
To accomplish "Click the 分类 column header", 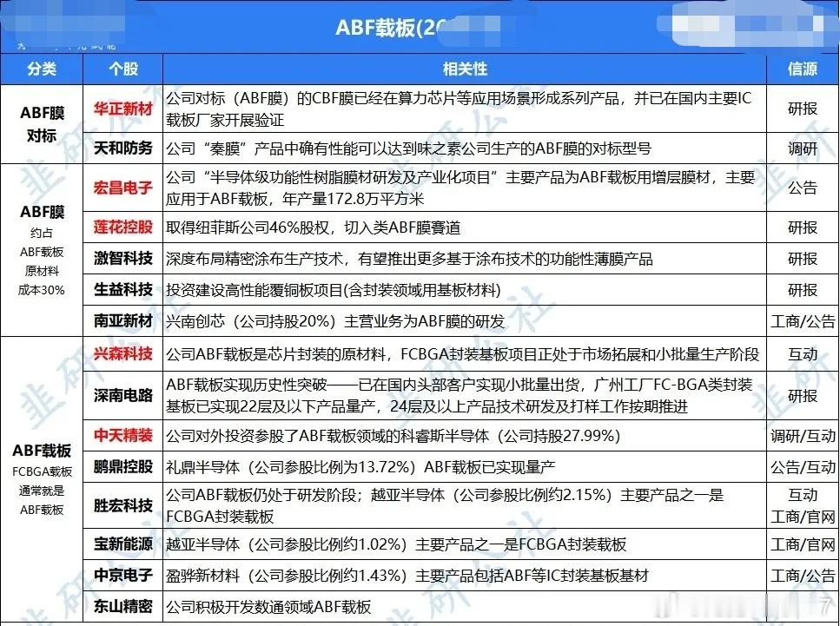I will pyautogui.click(x=42, y=69).
